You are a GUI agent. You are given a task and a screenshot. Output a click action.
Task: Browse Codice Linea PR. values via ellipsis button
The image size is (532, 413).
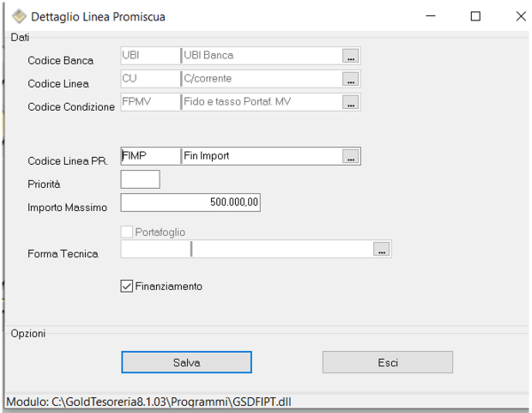351,157
